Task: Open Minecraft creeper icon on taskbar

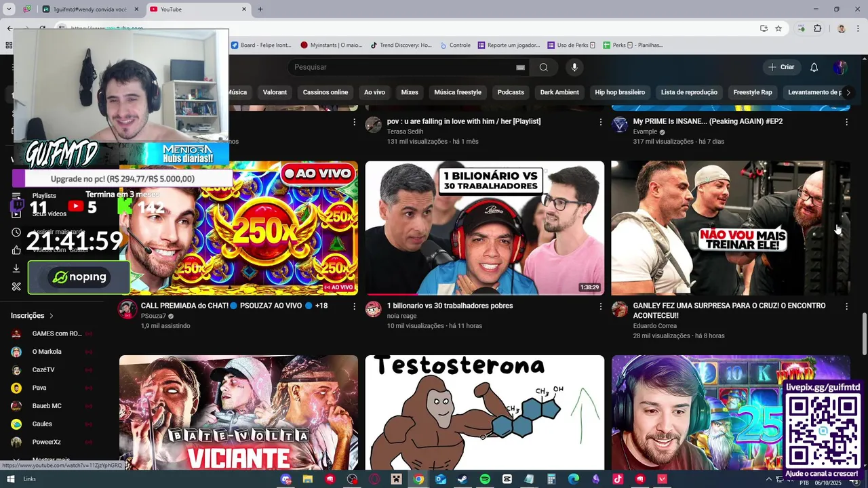Action: [x=397, y=479]
